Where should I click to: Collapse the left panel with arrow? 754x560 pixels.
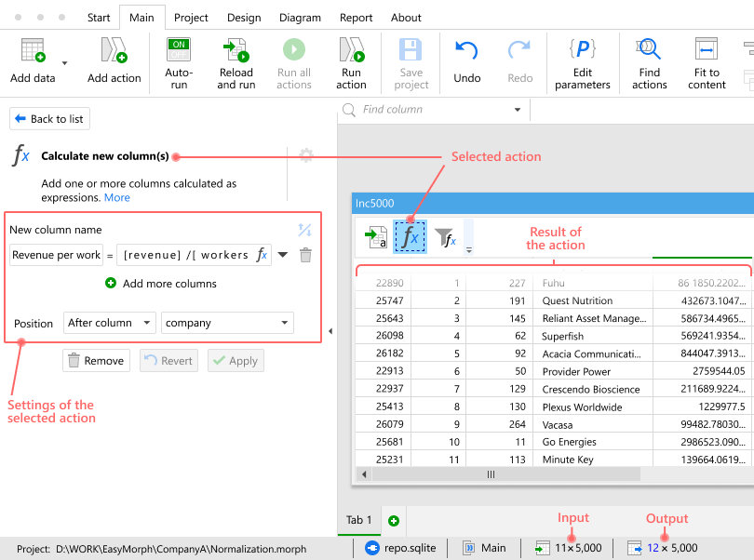(330, 331)
